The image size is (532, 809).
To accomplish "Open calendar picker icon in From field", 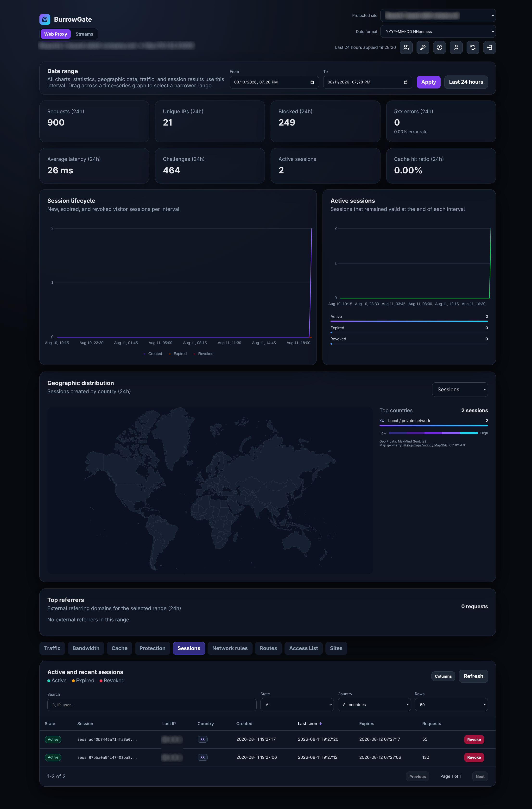I will coord(312,82).
